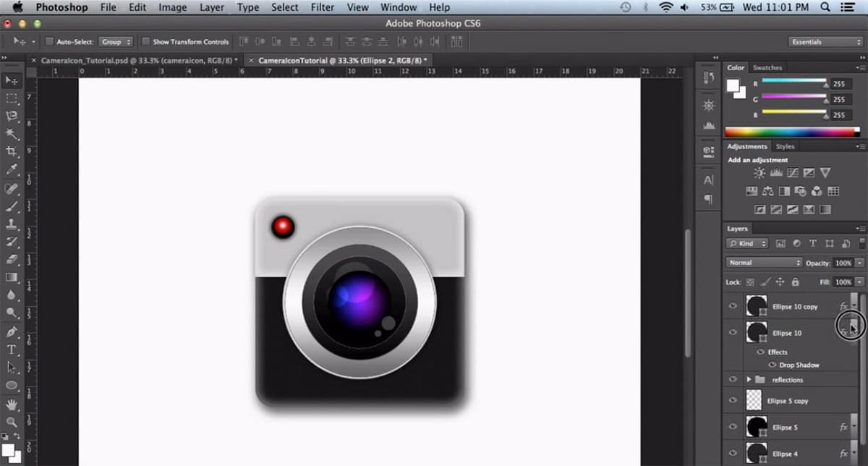
Task: Select the Crop tool
Action: pyautogui.click(x=12, y=151)
